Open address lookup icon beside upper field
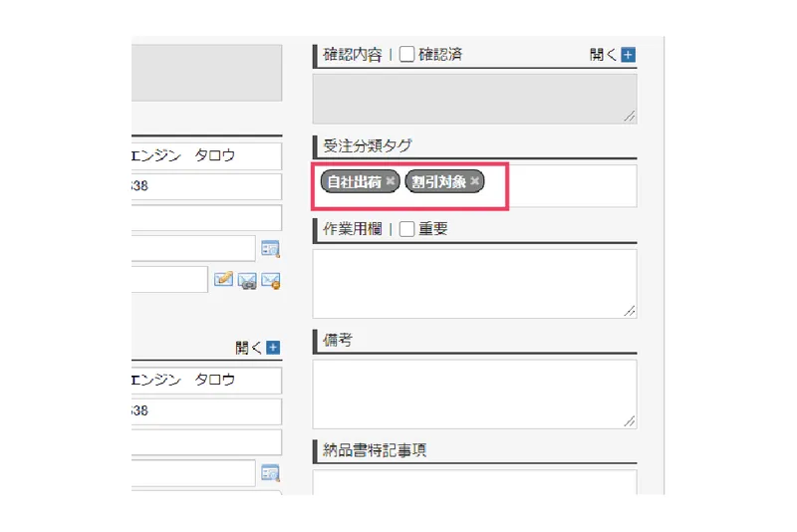This screenshot has width=797, height=532. click(x=270, y=248)
